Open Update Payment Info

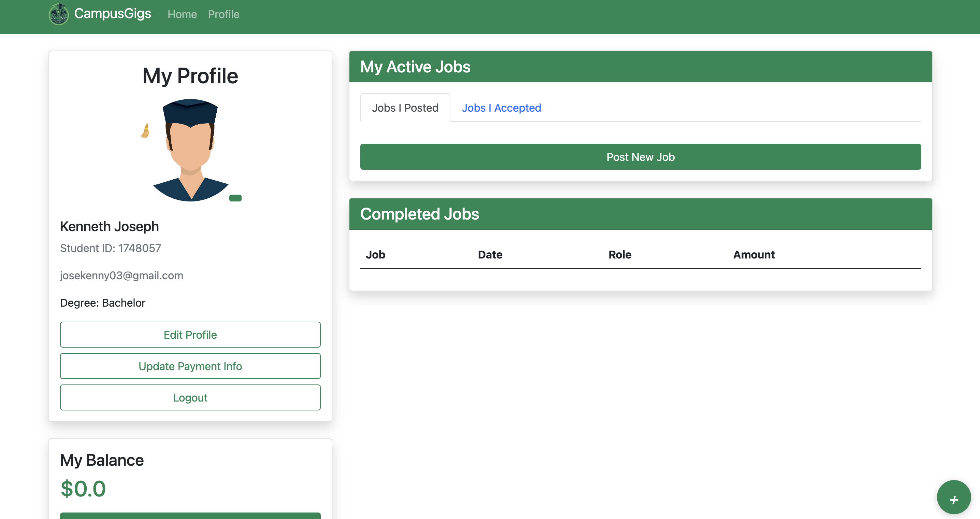(x=190, y=366)
